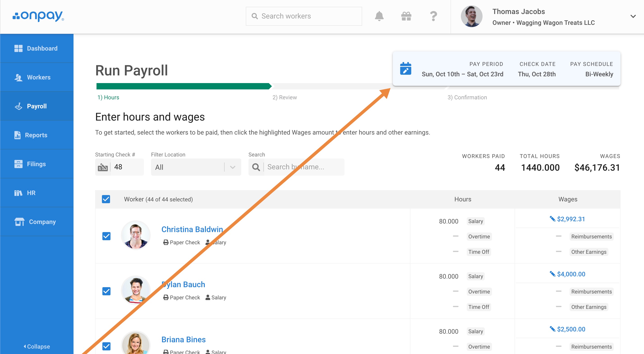Click the notifications bell icon
The image size is (644, 354).
379,16
